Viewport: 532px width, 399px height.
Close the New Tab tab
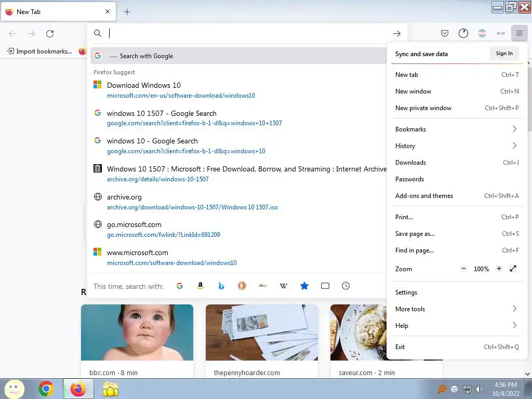[x=108, y=11]
